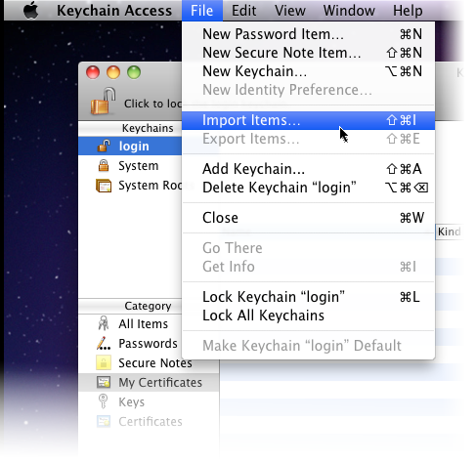
Task: Select the Certificates category item
Action: click(x=151, y=422)
